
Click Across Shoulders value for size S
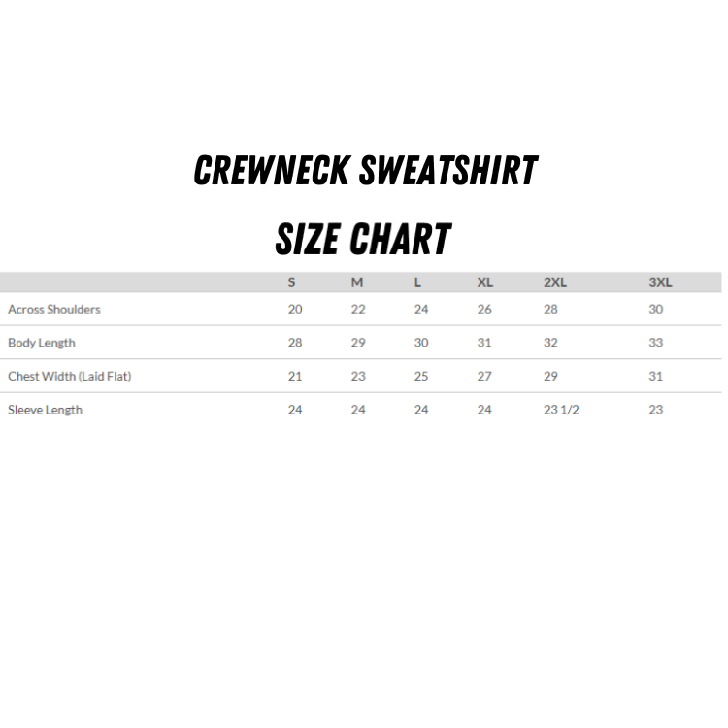[x=295, y=310]
